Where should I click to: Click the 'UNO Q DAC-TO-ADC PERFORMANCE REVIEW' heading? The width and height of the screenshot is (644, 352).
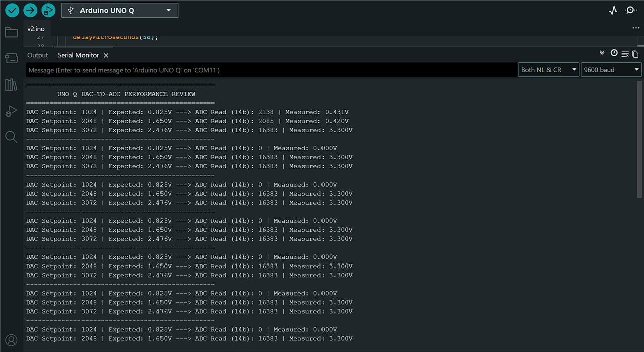pos(126,94)
